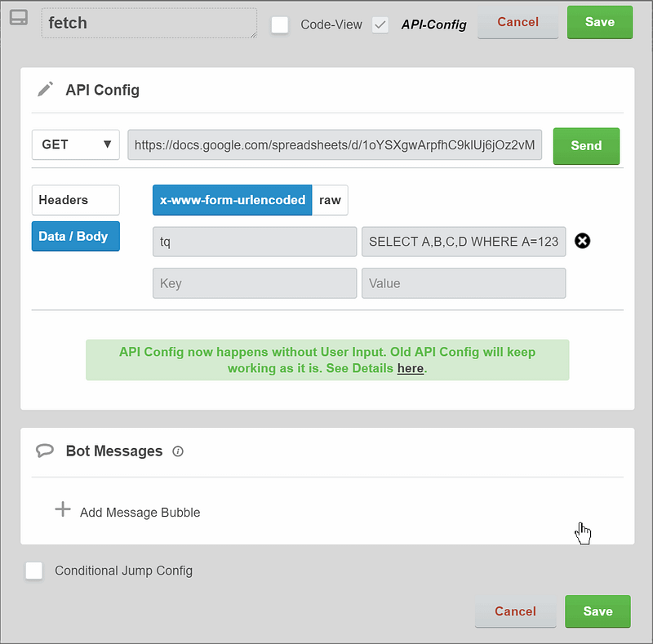
Task: Click the Bot Messages speech bubble icon
Action: point(46,451)
